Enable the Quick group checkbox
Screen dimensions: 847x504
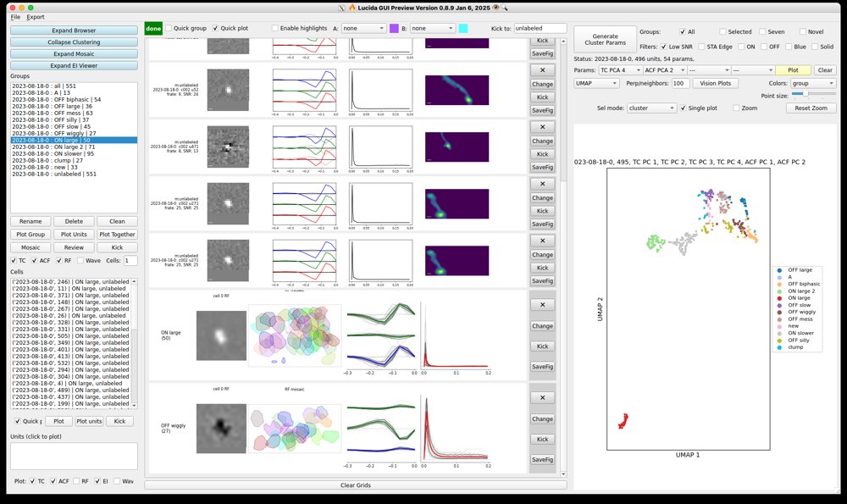(170, 28)
